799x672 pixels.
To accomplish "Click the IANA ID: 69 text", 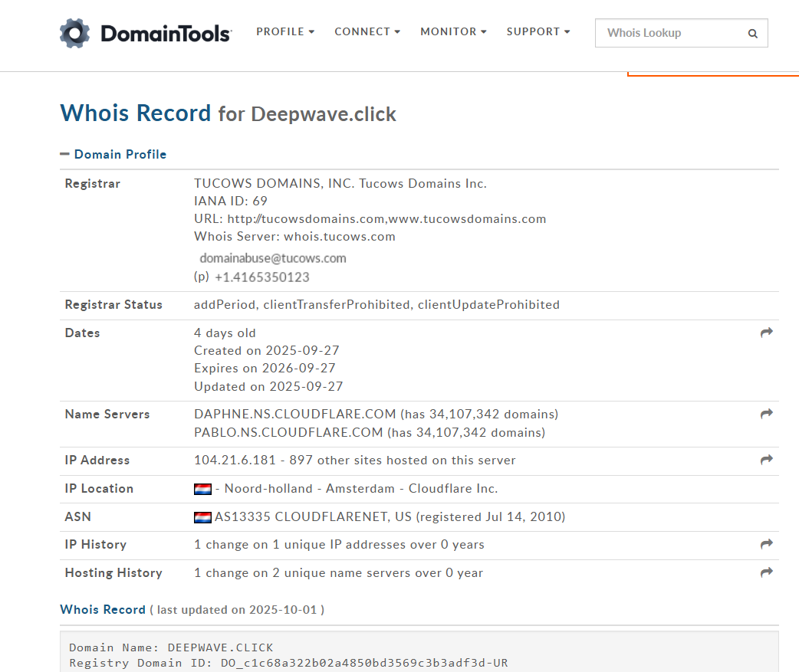I will [230, 201].
